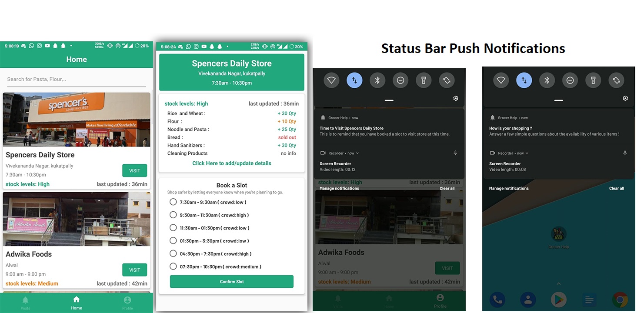
Task: Select the 7:30am - 9:30am slot
Action: click(x=173, y=202)
